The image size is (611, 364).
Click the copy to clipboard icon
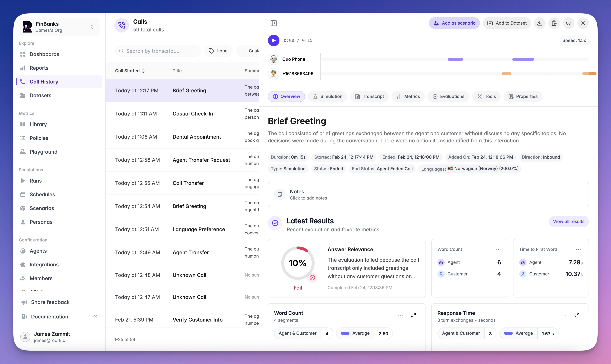[554, 23]
